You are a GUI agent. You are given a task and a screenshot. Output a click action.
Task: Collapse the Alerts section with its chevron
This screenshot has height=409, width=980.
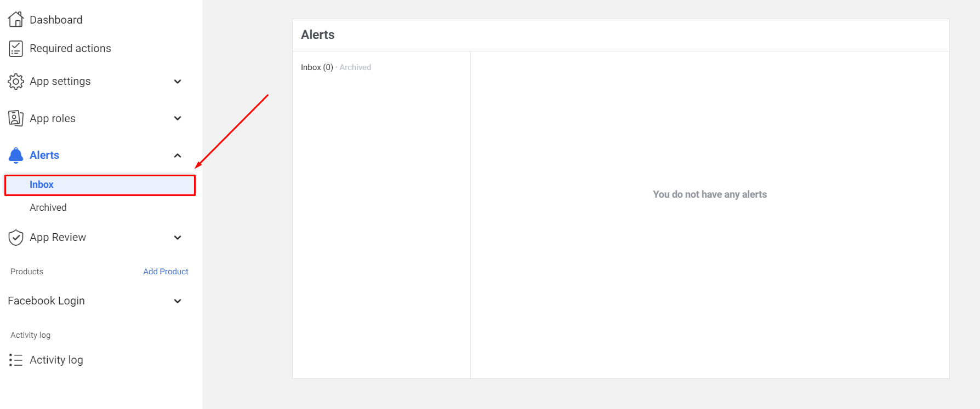point(178,155)
